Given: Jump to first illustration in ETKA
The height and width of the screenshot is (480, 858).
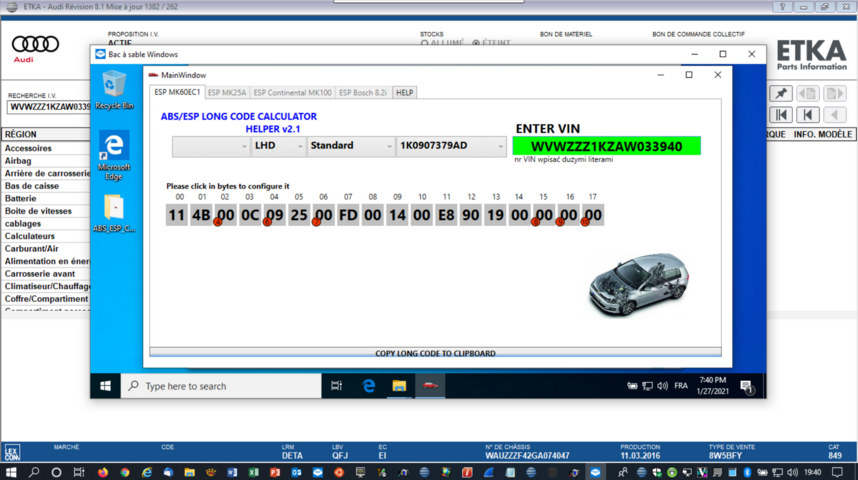Looking at the screenshot, I should pyautogui.click(x=781, y=115).
